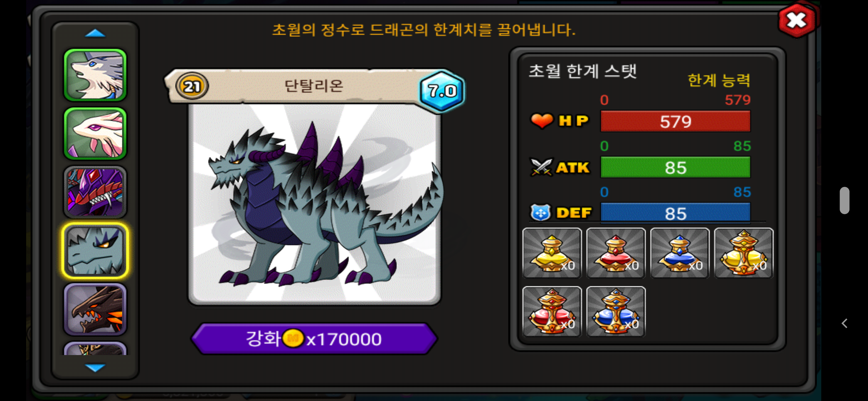Click the crossed swords ATK icon
868x401 pixels.
click(541, 167)
